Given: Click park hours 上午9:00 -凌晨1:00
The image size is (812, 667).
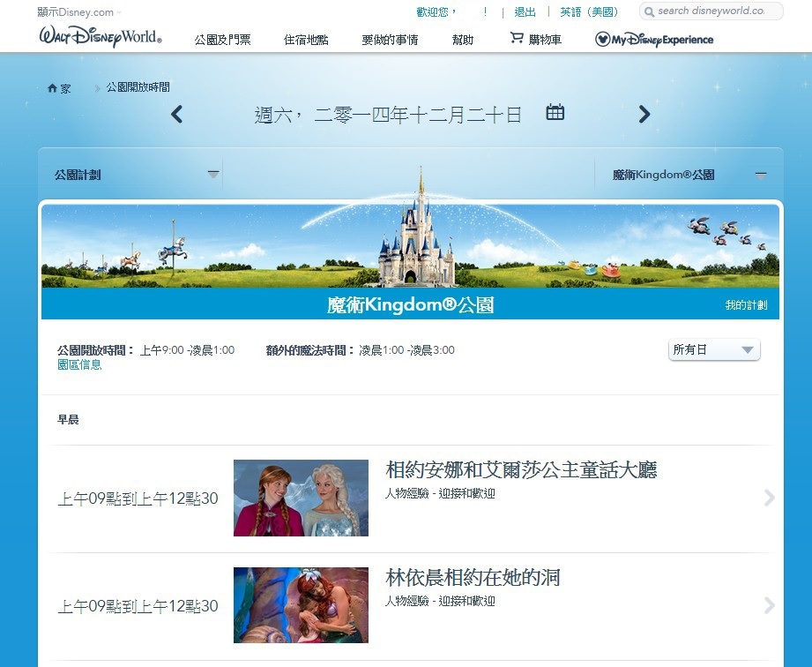Looking at the screenshot, I should coord(188,350).
